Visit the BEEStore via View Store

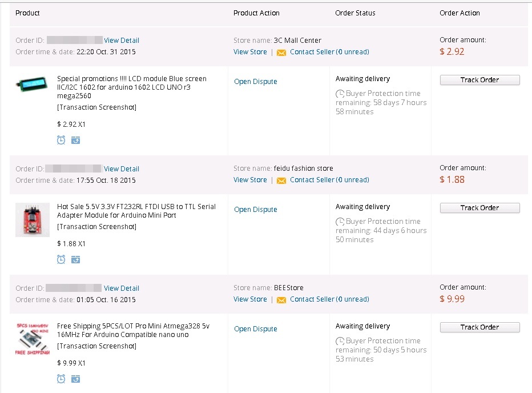click(x=250, y=299)
